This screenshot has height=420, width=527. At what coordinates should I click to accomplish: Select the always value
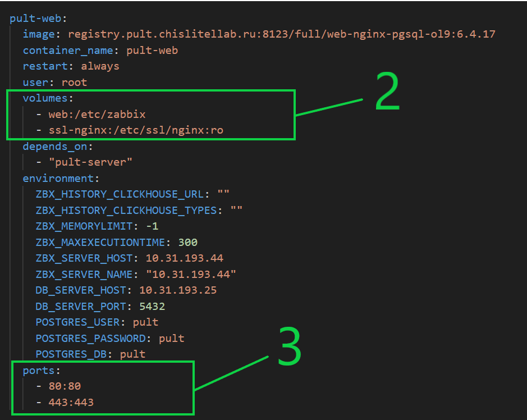100,66
